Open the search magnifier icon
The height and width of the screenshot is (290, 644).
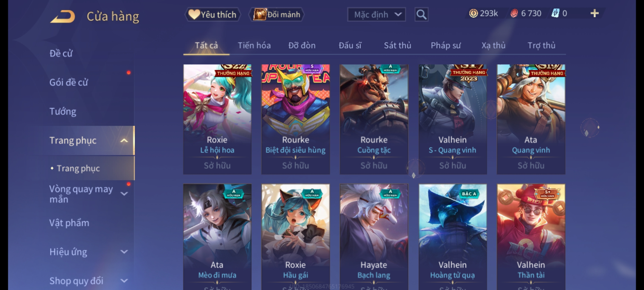coord(421,15)
